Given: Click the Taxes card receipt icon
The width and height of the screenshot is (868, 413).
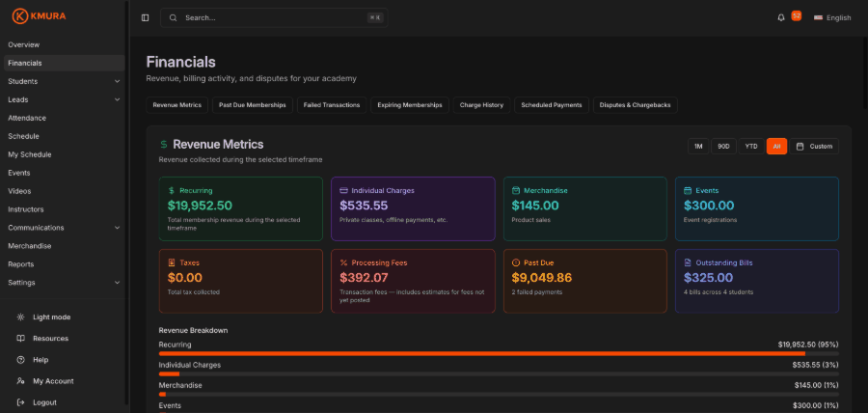Looking at the screenshot, I should [x=171, y=262].
